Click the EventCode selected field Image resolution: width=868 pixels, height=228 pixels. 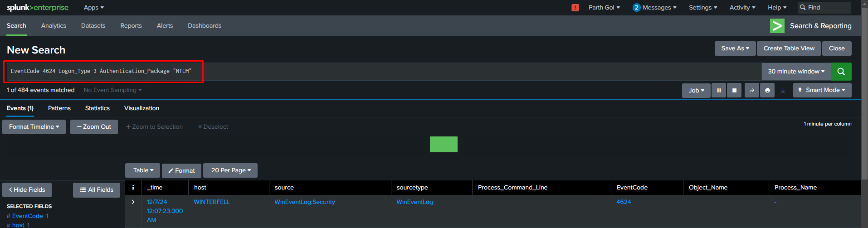28,216
